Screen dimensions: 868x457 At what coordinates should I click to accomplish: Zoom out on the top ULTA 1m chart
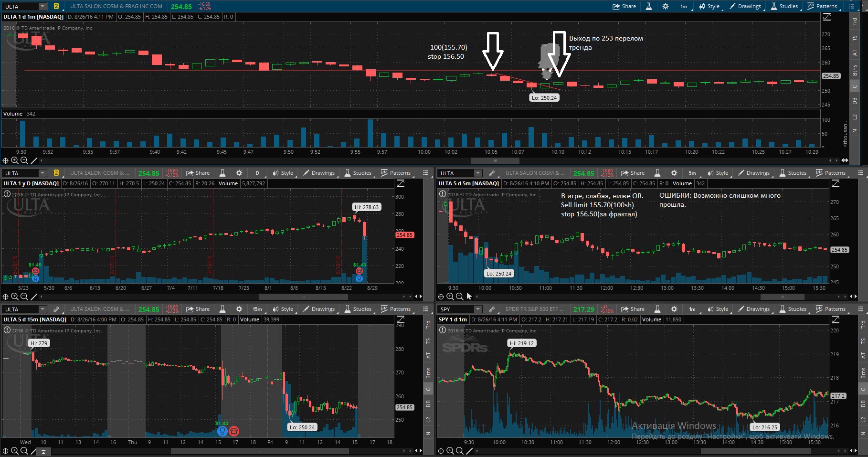point(24,160)
